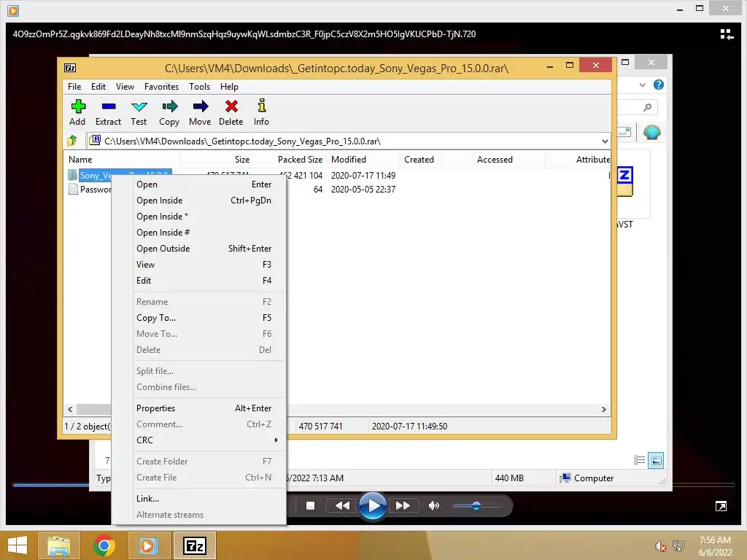
Task: Open Google Chrome from the taskbar
Action: tap(104, 545)
